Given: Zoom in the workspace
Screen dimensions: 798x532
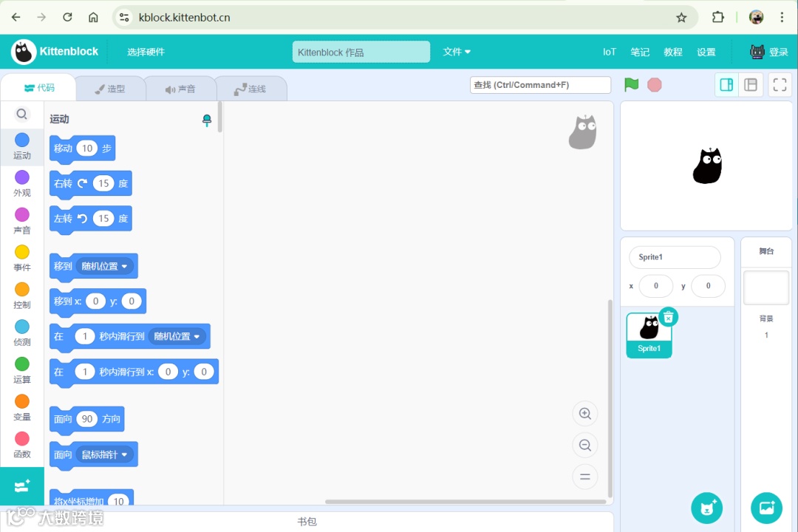Looking at the screenshot, I should 584,413.
